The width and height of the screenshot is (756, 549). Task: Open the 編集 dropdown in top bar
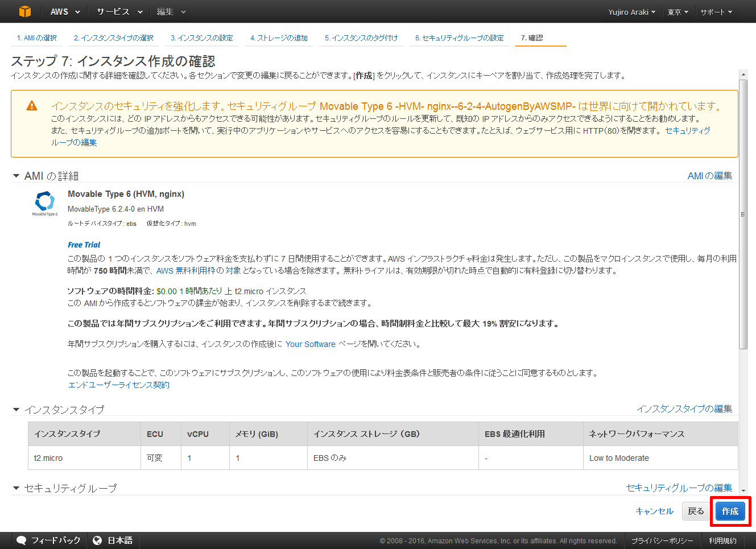click(x=171, y=11)
